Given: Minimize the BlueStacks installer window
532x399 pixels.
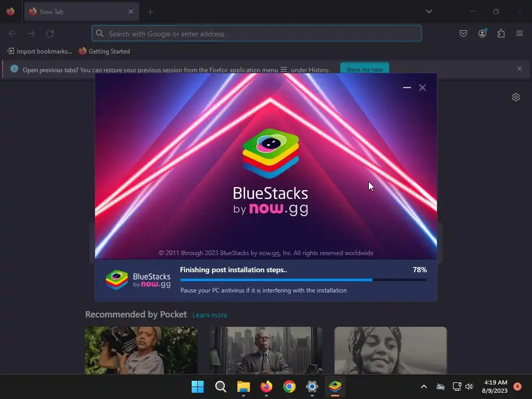Looking at the screenshot, I should 407,87.
